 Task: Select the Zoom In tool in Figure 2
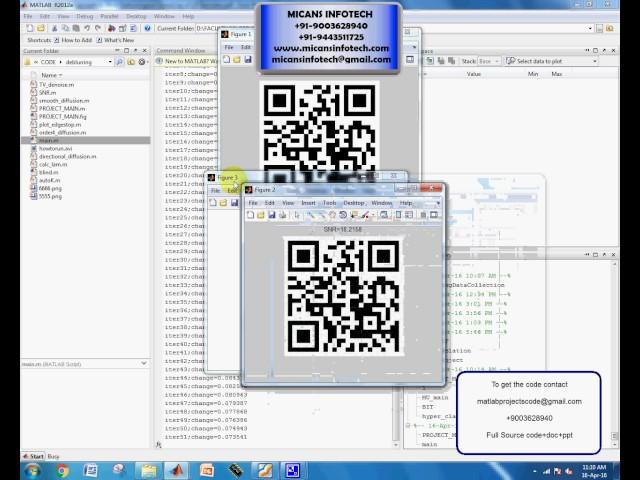pos(311,215)
